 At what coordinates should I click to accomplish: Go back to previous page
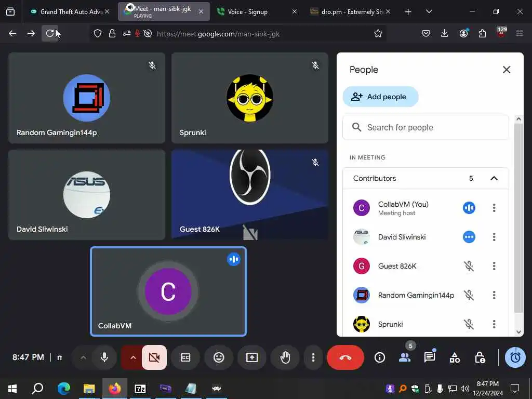point(12,33)
